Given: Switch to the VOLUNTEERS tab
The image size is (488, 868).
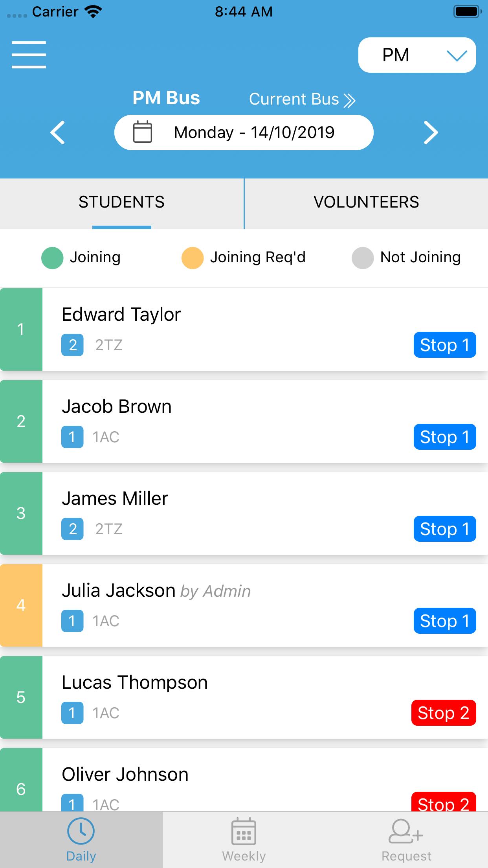Looking at the screenshot, I should point(366,202).
